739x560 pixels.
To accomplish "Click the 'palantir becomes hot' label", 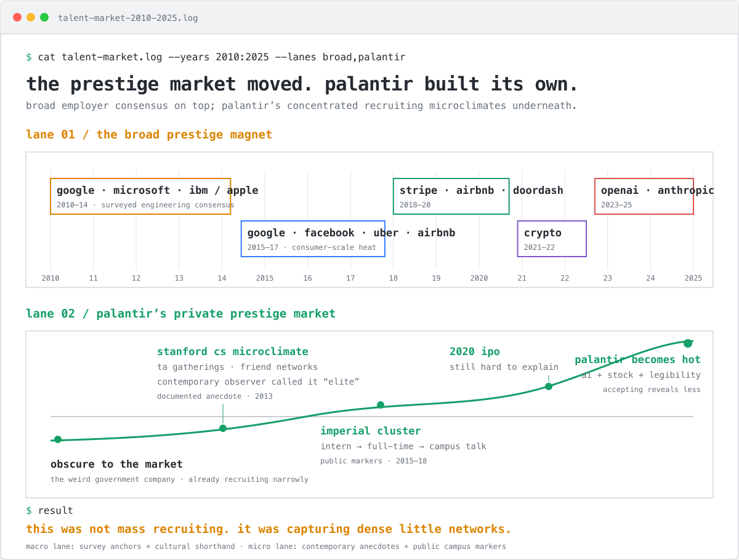I will pyautogui.click(x=638, y=359).
